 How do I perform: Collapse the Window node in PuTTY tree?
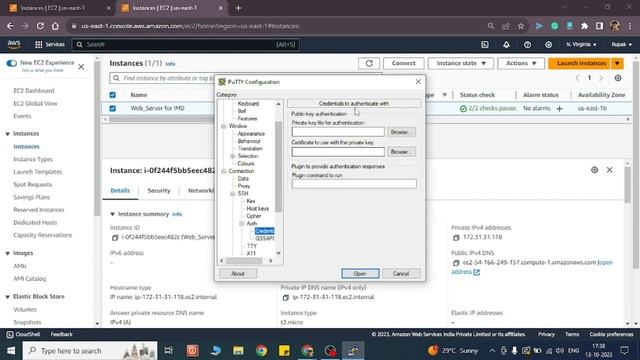tap(224, 127)
